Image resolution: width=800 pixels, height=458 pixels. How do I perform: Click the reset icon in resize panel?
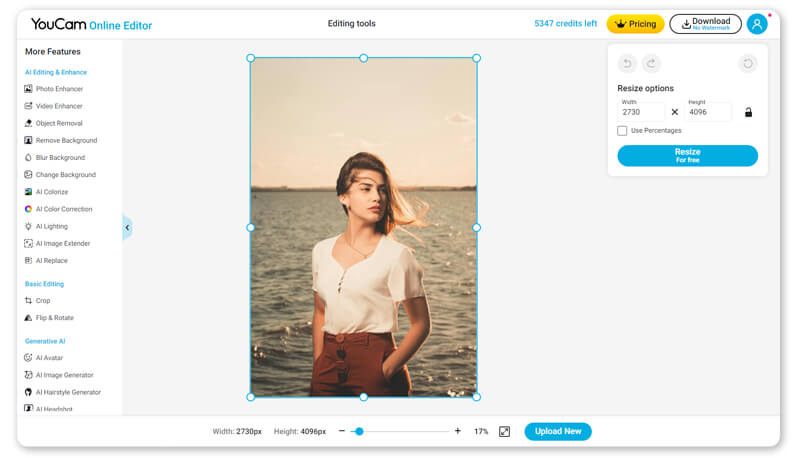click(747, 63)
